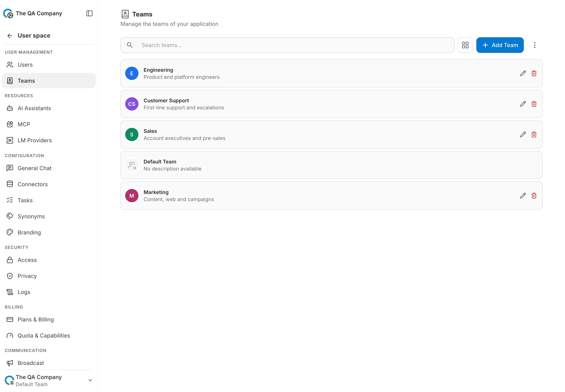Viewport: 565px width, 392px height.
Task: View the Logs page
Action: tap(49, 292)
